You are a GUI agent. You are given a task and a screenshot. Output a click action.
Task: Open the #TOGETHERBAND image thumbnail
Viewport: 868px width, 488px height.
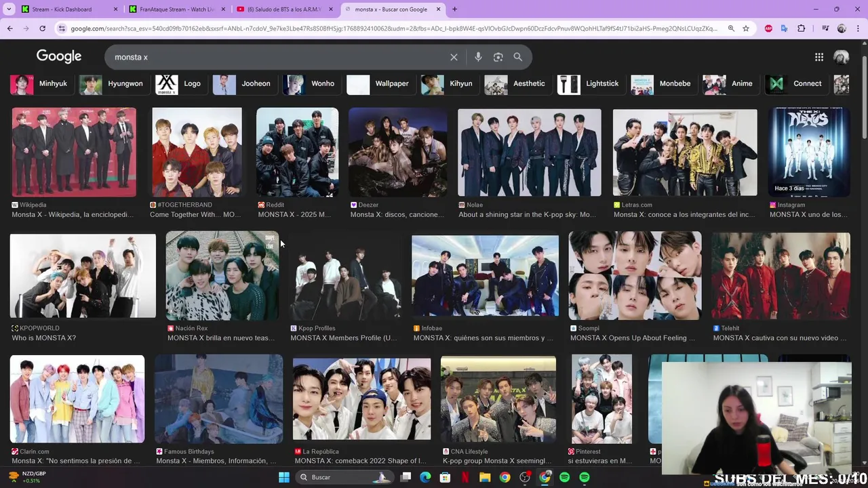(197, 152)
